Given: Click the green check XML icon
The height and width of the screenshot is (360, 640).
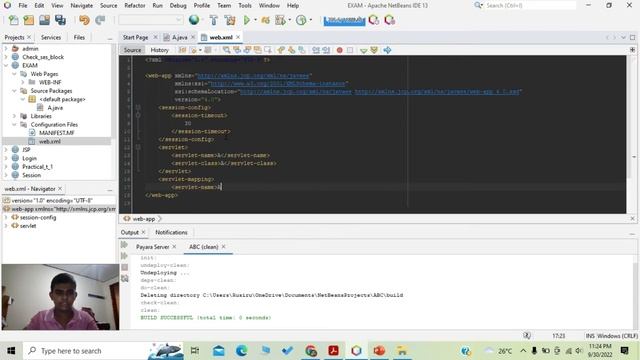Looking at the screenshot, I should pyautogui.click(x=363, y=50).
